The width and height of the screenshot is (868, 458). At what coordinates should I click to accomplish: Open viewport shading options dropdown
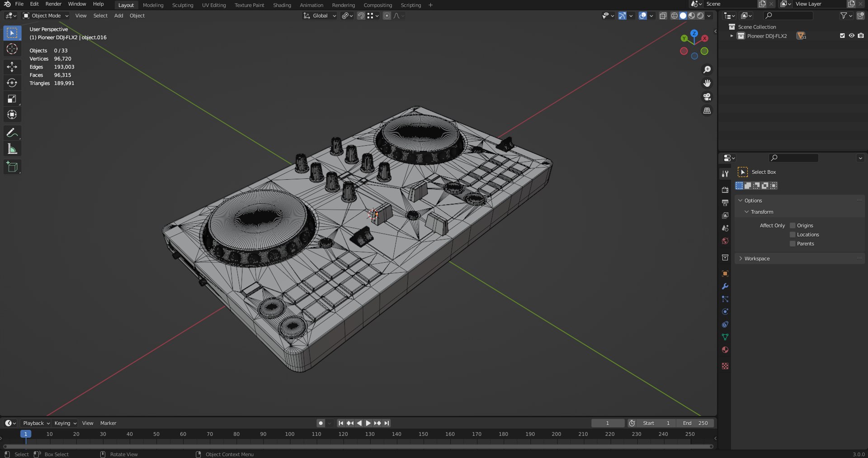[709, 16]
